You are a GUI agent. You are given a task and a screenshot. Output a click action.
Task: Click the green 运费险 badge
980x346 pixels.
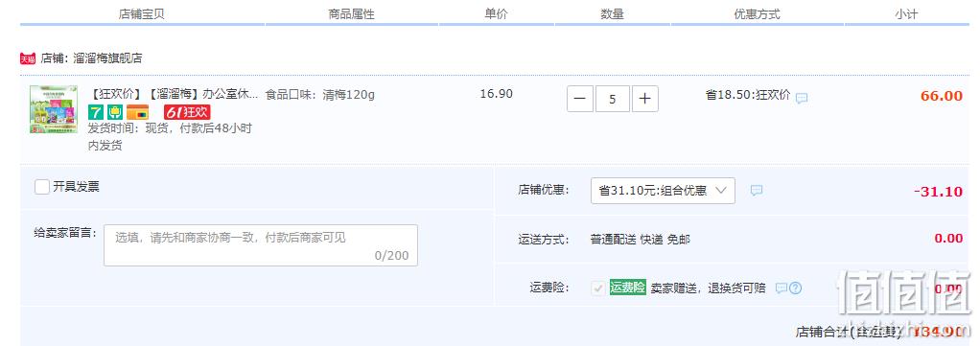(627, 288)
